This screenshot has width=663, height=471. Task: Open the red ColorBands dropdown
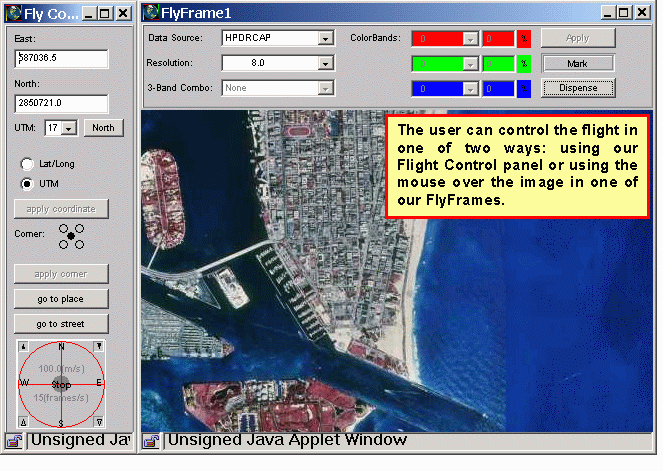pos(470,39)
